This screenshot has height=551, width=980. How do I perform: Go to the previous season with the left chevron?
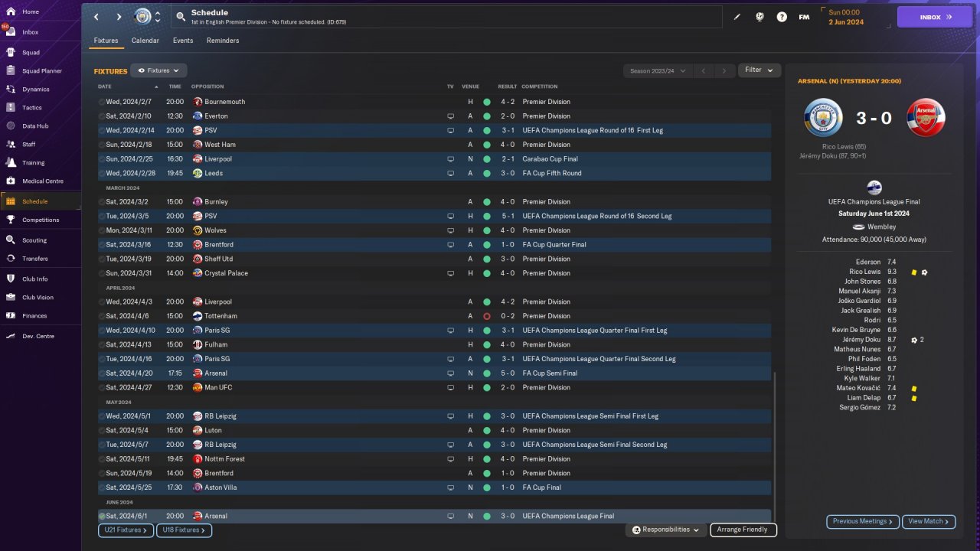click(x=704, y=70)
